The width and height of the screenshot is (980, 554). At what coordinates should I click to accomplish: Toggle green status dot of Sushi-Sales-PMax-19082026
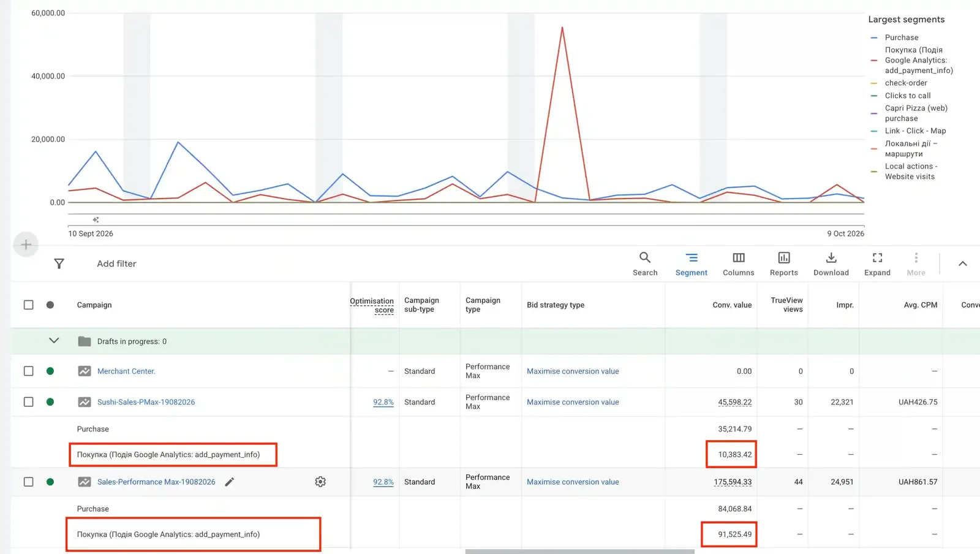point(50,402)
